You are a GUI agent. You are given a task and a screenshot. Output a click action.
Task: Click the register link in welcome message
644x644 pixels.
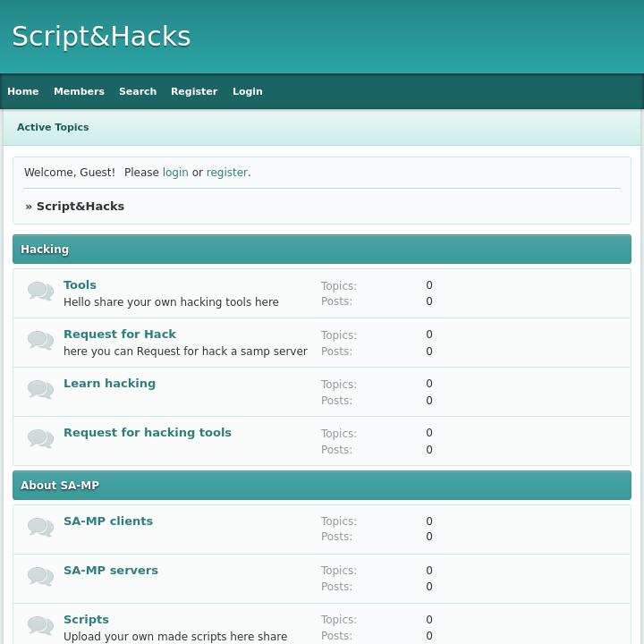click(x=226, y=173)
